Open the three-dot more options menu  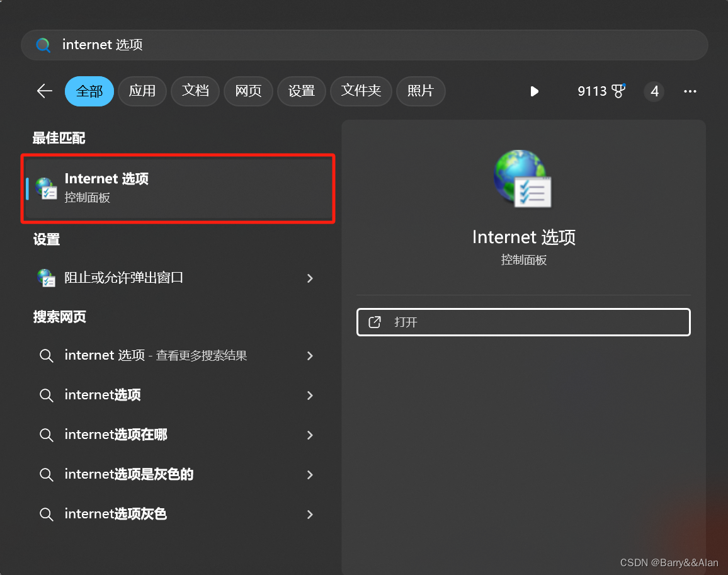click(690, 91)
